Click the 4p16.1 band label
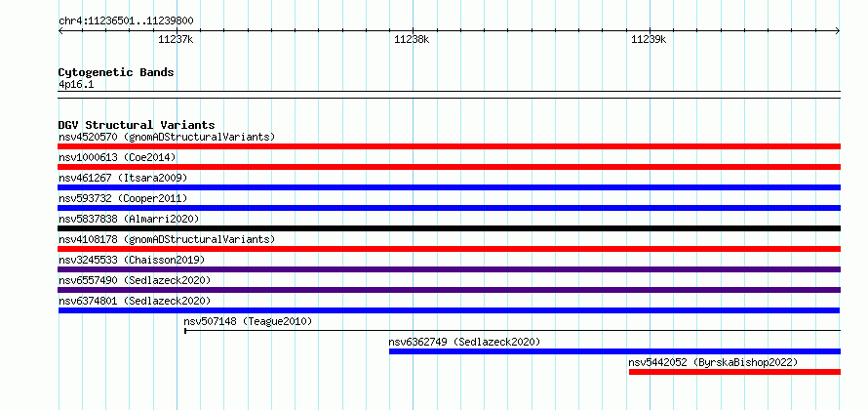Image resolution: width=868 pixels, height=410 pixels. 76,85
